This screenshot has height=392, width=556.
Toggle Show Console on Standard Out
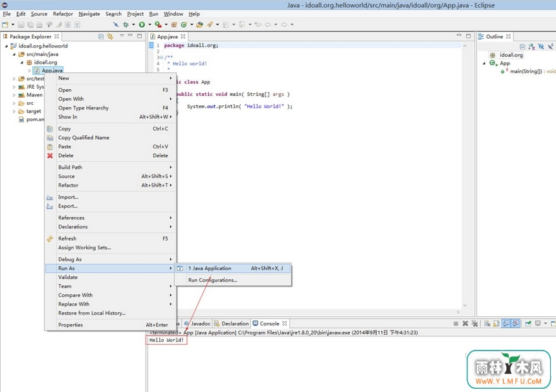coord(506,323)
